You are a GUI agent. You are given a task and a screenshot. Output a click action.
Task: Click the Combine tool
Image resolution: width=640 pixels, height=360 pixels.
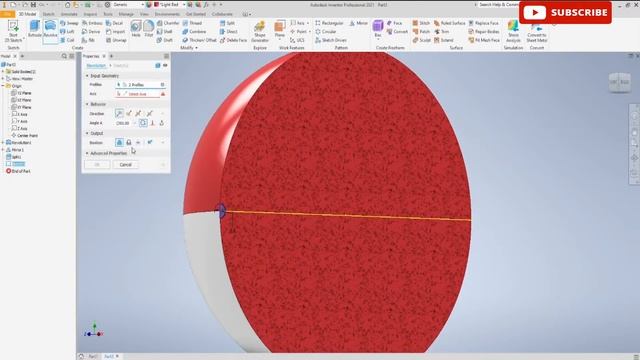pyautogui.click(x=194, y=31)
